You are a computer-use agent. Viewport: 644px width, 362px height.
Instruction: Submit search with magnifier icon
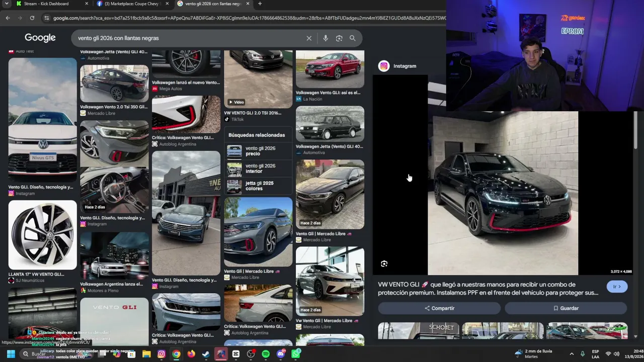pyautogui.click(x=353, y=38)
